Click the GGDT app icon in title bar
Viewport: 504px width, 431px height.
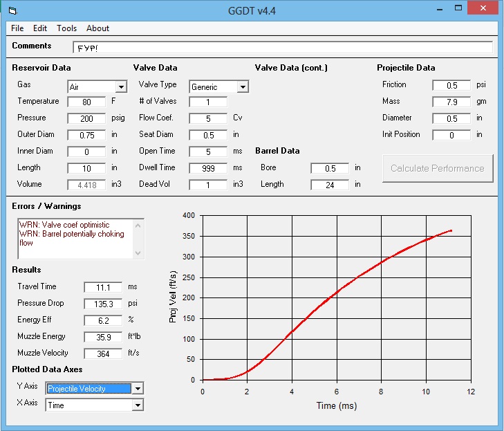point(12,10)
